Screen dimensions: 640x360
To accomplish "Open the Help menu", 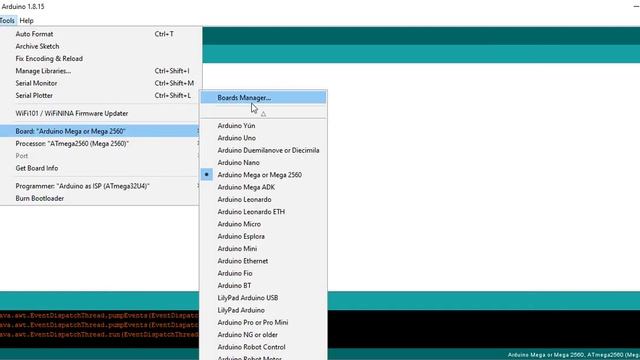I will [27, 20].
